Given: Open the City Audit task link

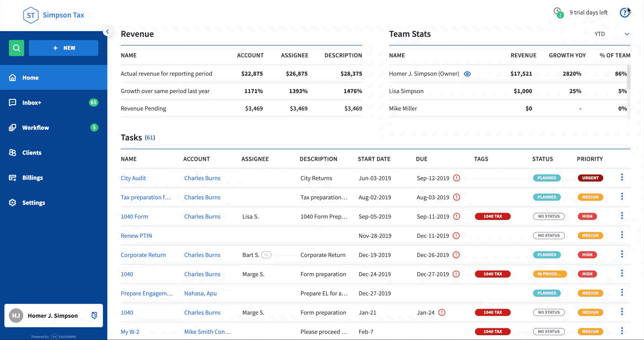Looking at the screenshot, I should [x=133, y=178].
